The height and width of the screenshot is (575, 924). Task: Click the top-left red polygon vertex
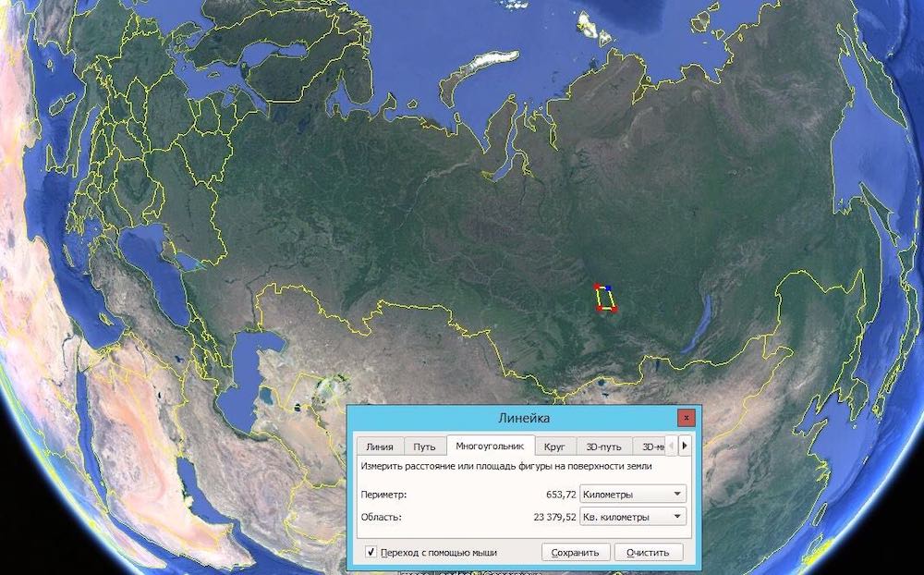(x=597, y=286)
